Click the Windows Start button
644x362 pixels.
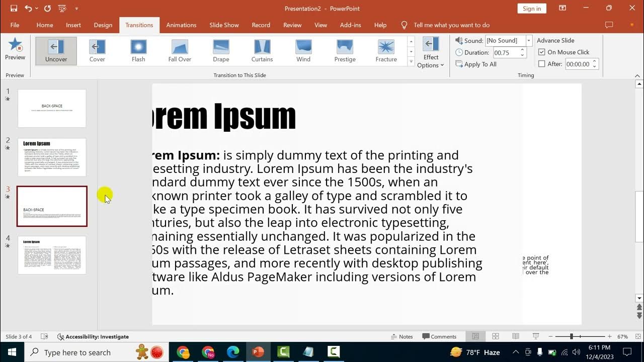pyautogui.click(x=12, y=352)
